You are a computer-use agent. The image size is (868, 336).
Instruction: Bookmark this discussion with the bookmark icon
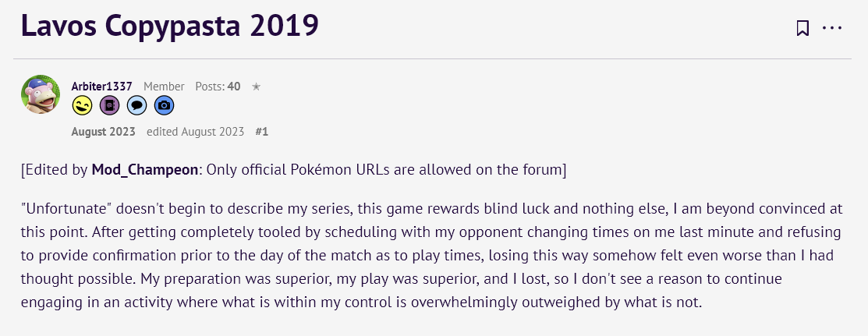tap(802, 28)
